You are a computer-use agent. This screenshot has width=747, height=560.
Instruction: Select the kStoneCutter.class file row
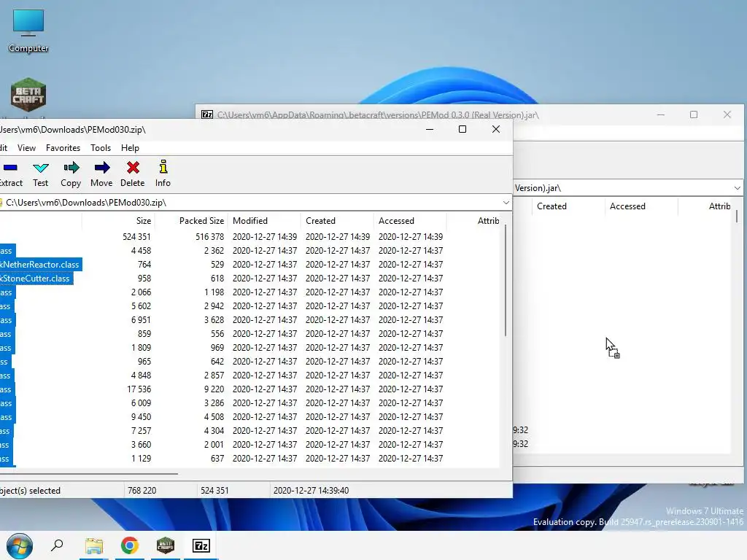(x=35, y=279)
